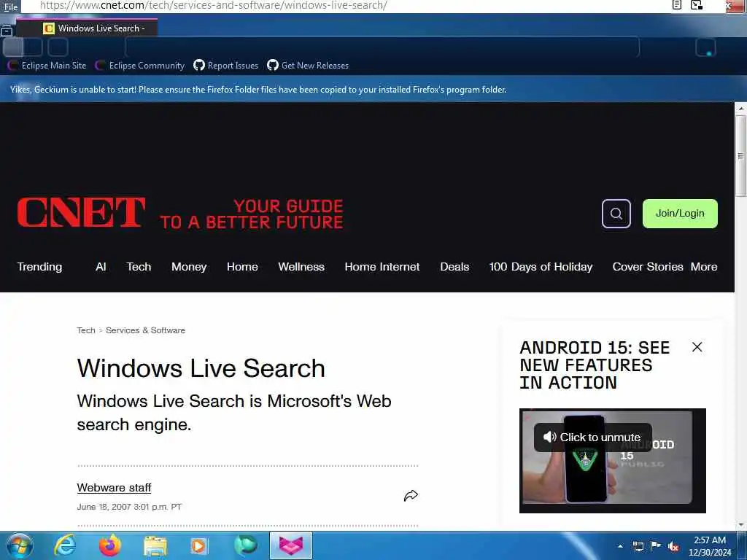
Task: Open the Trending nav item
Action: point(39,267)
